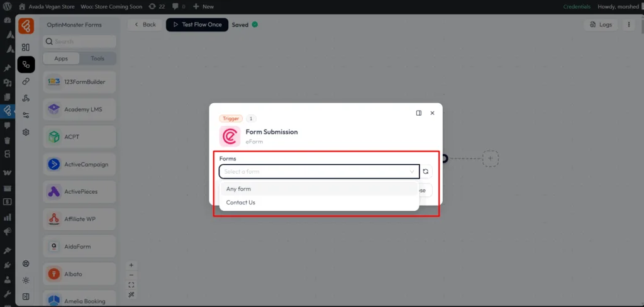
Task: Choose the Contact Us option
Action: [319, 203]
